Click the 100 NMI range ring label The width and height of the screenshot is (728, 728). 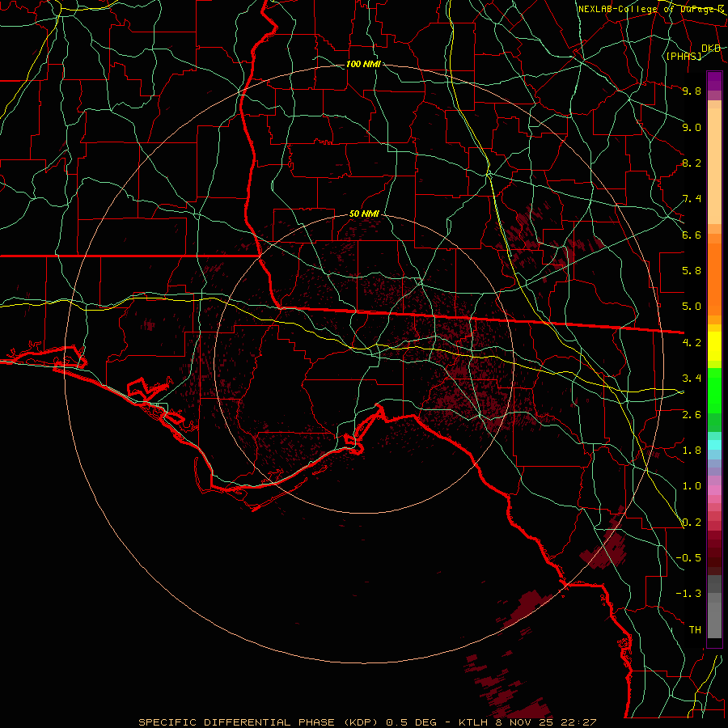(363, 64)
